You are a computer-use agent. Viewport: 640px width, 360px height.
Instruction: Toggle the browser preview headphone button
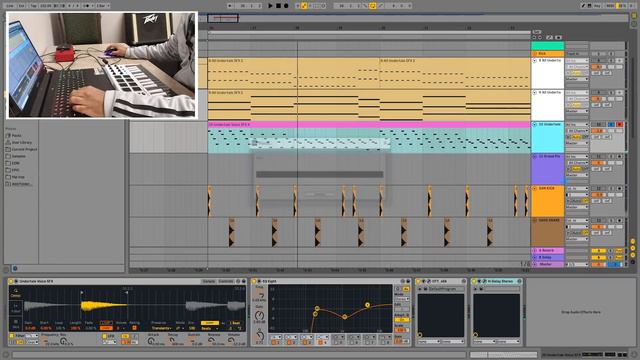(15, 268)
